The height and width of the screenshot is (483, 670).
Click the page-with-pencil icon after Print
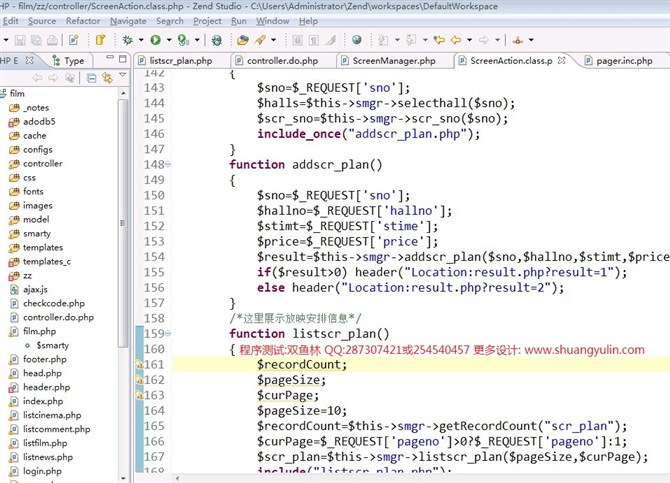[x=73, y=40]
